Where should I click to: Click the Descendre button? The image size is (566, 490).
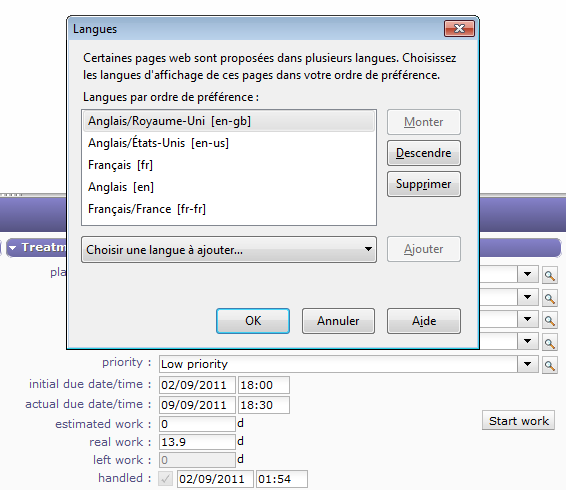(x=424, y=153)
